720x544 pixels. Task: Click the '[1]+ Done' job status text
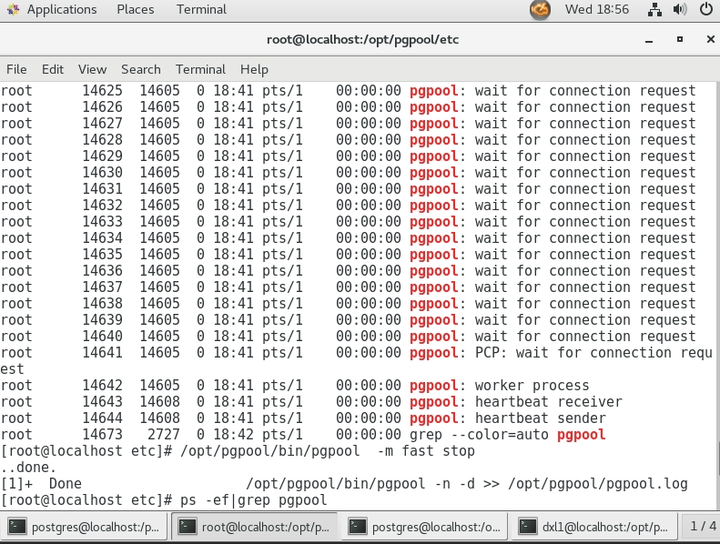pyautogui.click(x=41, y=484)
